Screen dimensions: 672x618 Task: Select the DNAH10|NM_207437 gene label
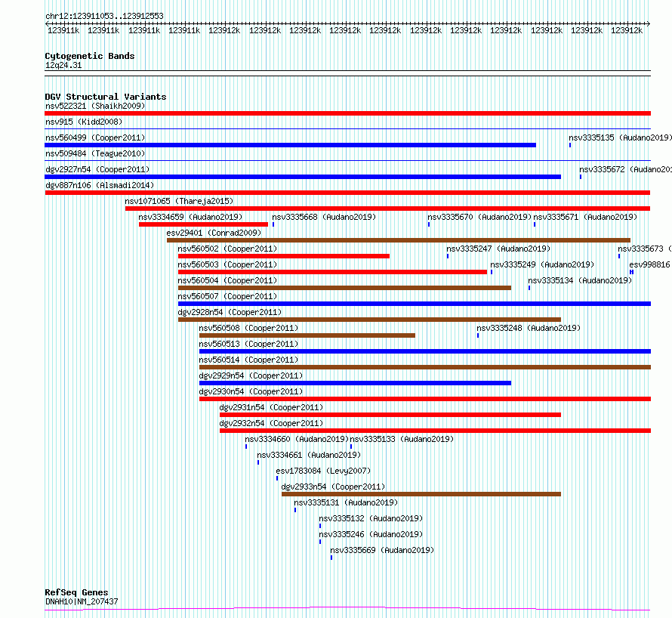tap(82, 601)
